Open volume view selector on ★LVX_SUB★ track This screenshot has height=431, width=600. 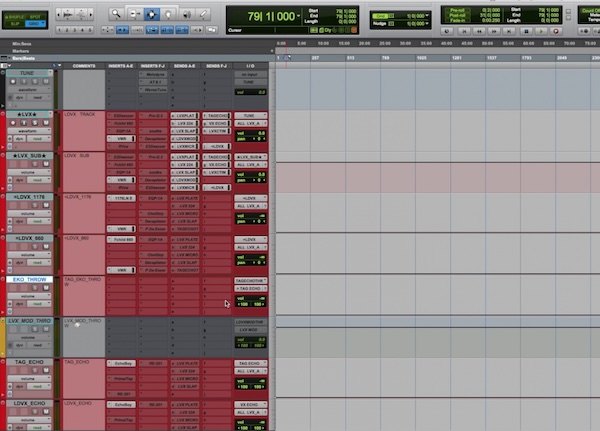click(29, 172)
